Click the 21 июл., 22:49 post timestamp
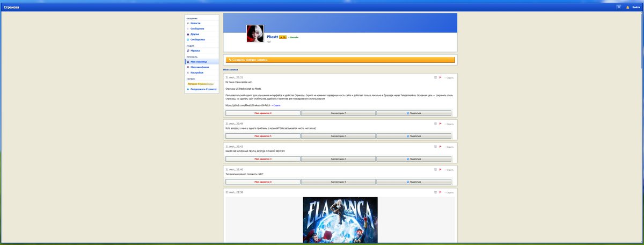The width and height of the screenshot is (644, 245). pyautogui.click(x=234, y=124)
